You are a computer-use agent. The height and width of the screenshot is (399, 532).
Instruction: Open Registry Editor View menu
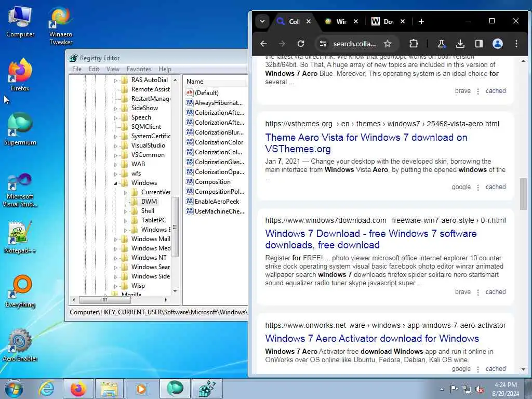113,69
